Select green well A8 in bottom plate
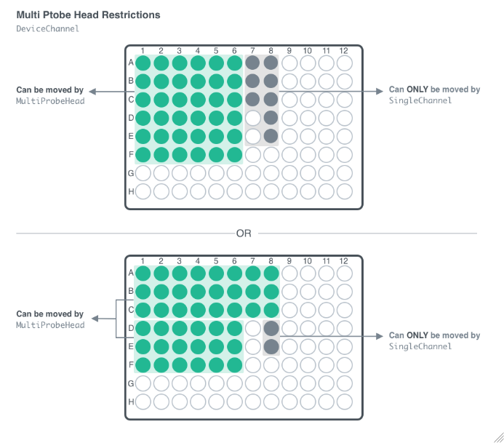This screenshot has height=443, width=504. point(271,274)
